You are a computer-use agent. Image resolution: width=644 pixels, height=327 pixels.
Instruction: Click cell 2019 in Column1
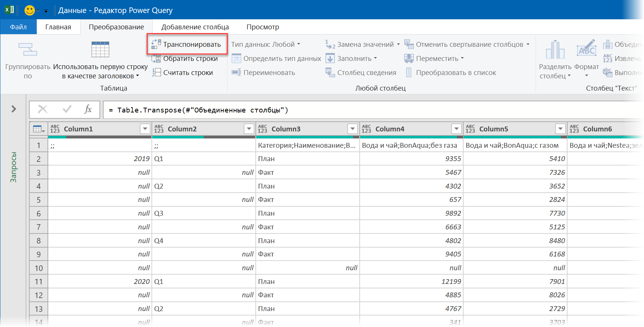click(x=100, y=159)
